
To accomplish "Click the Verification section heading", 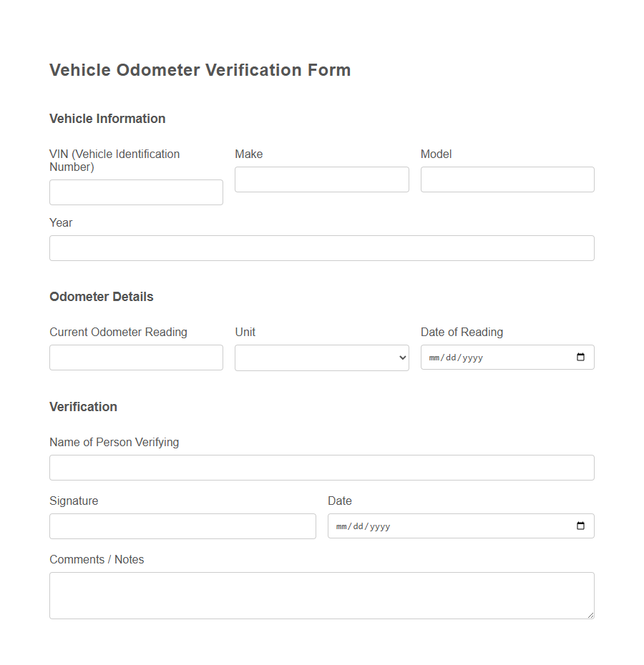I will click(83, 407).
